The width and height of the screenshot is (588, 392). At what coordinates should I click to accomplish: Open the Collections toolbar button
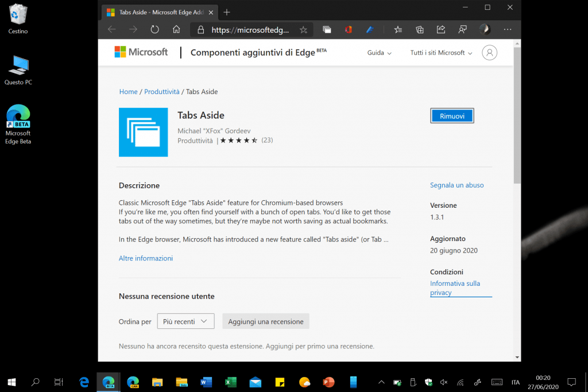[x=420, y=29]
